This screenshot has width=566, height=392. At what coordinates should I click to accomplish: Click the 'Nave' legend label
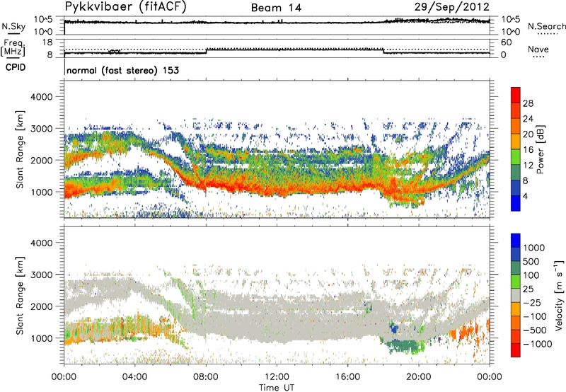(x=538, y=49)
